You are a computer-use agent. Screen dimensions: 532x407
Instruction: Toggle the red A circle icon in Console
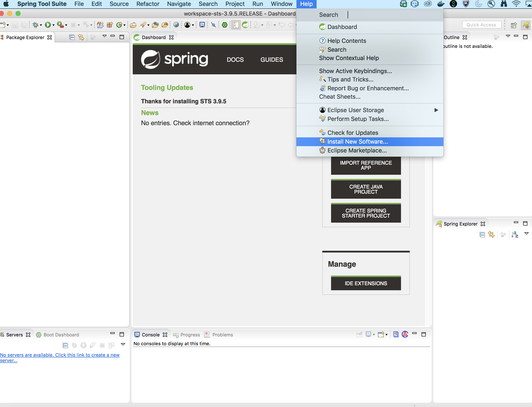405,334
